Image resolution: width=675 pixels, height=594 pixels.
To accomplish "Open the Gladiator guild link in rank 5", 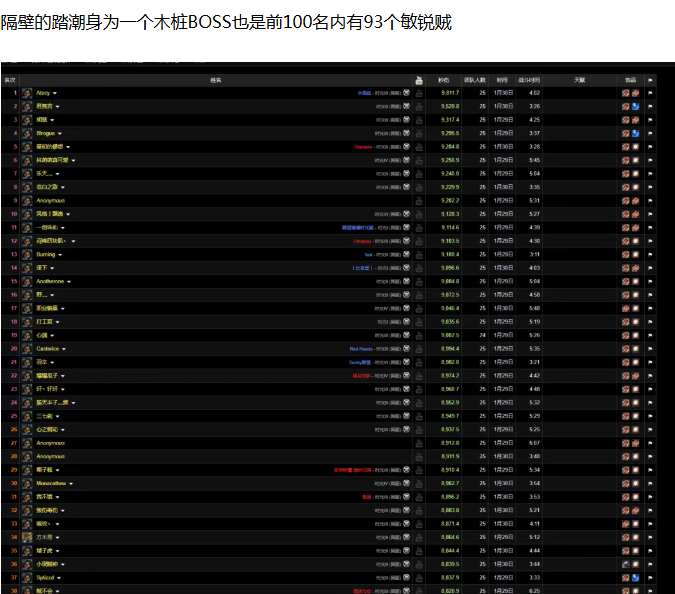I will tap(362, 146).
